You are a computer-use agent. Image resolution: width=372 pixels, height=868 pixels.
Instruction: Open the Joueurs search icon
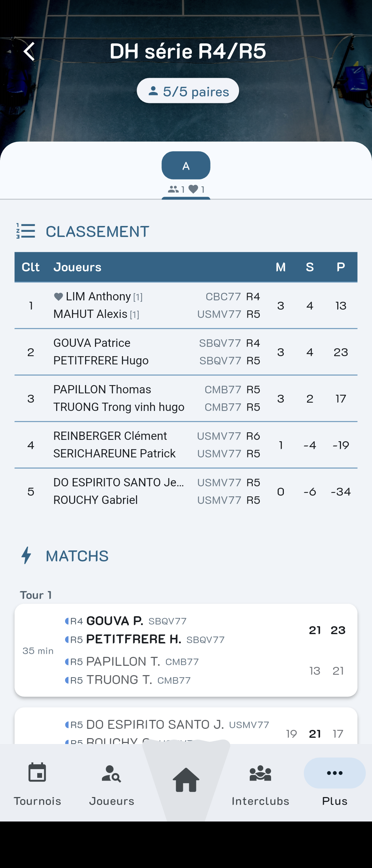tap(111, 774)
